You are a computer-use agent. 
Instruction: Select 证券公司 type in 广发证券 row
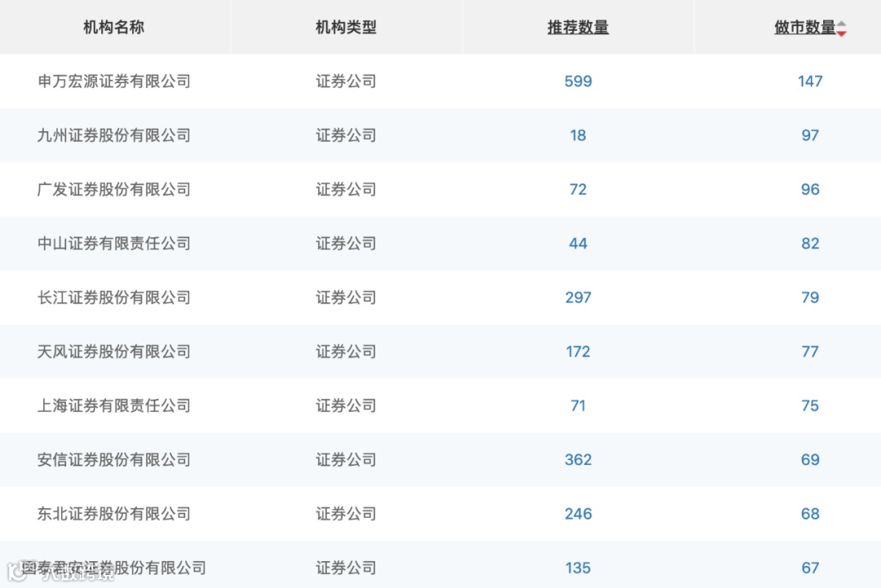click(346, 189)
